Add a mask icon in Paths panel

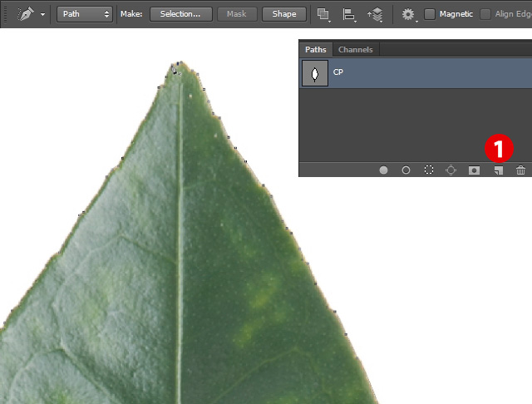coord(474,170)
